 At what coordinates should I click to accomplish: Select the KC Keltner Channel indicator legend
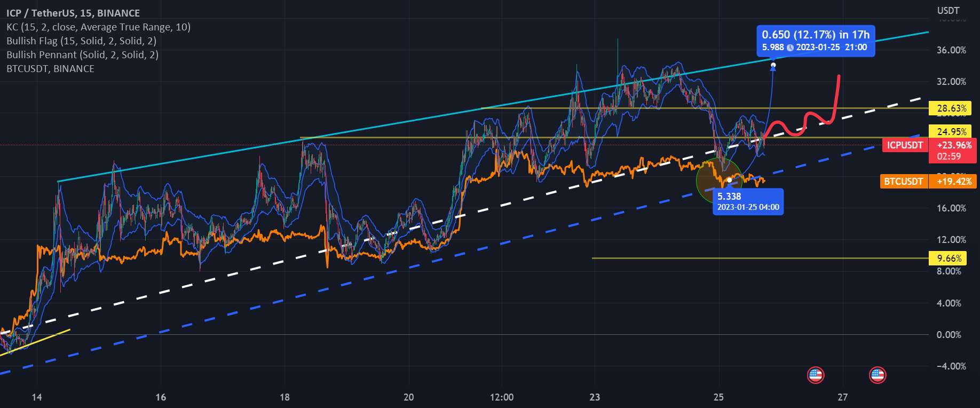tap(98, 27)
